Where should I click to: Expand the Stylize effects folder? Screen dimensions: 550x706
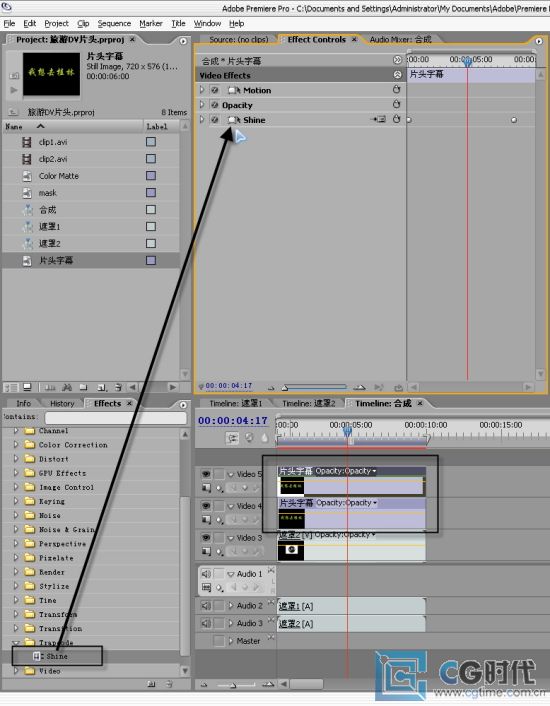[16, 586]
